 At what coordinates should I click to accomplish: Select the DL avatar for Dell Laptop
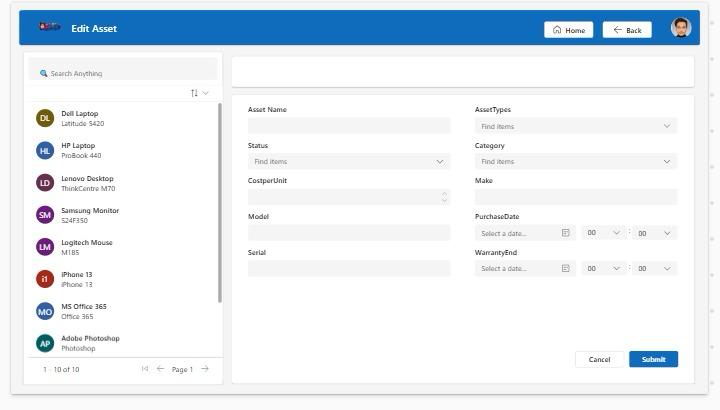pos(45,118)
